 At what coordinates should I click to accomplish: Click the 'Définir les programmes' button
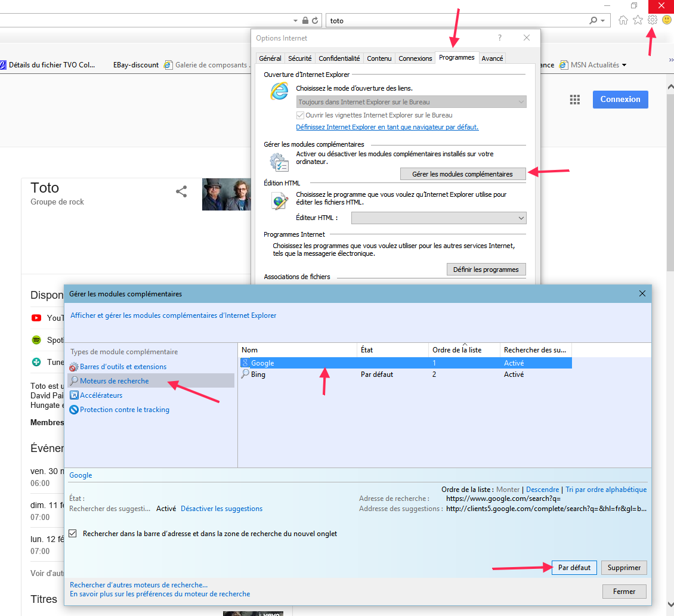[x=486, y=270]
